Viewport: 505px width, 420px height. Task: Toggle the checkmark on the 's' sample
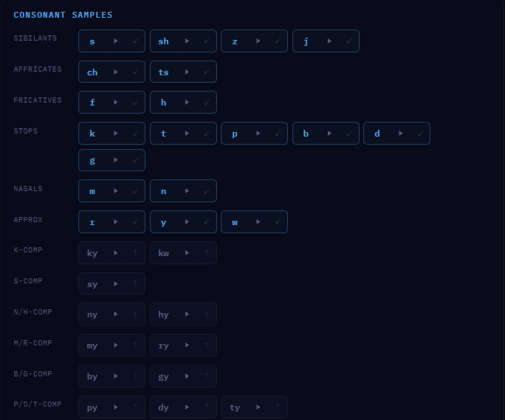pos(136,41)
